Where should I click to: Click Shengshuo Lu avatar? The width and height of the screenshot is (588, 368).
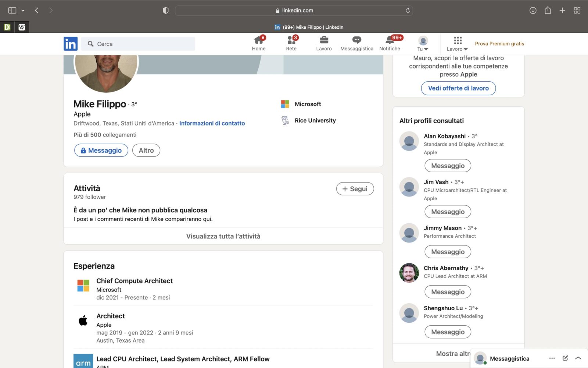tap(409, 313)
